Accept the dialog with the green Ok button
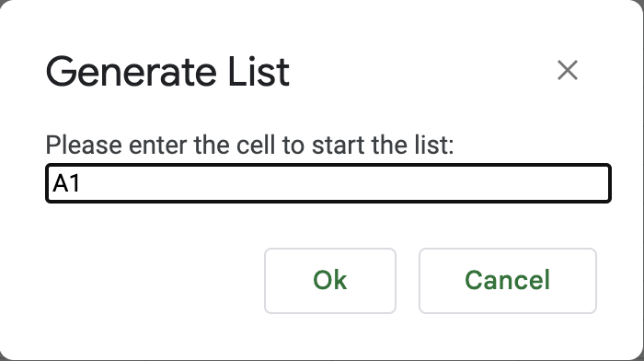Image resolution: width=644 pixels, height=361 pixels. pos(330,280)
